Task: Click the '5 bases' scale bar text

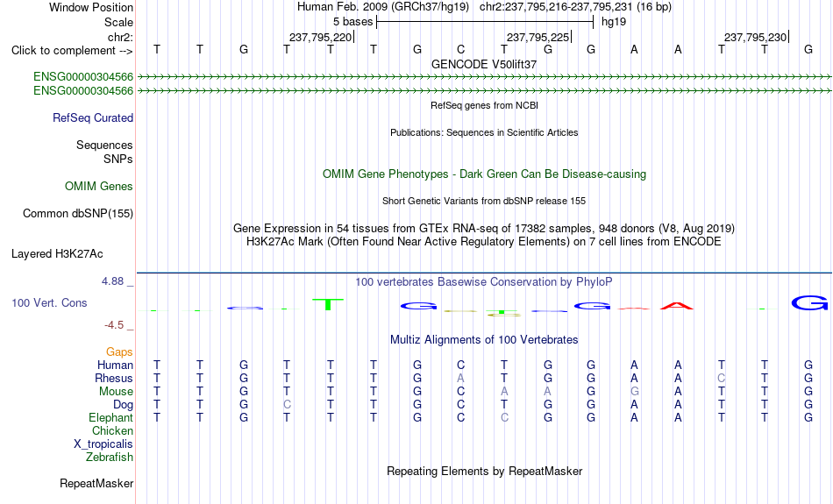Action: click(x=353, y=22)
